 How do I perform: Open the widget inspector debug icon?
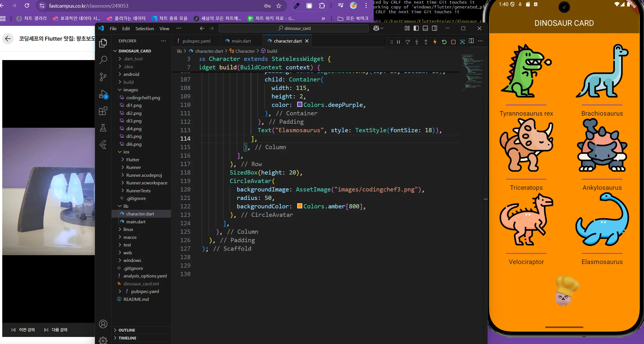point(462,42)
